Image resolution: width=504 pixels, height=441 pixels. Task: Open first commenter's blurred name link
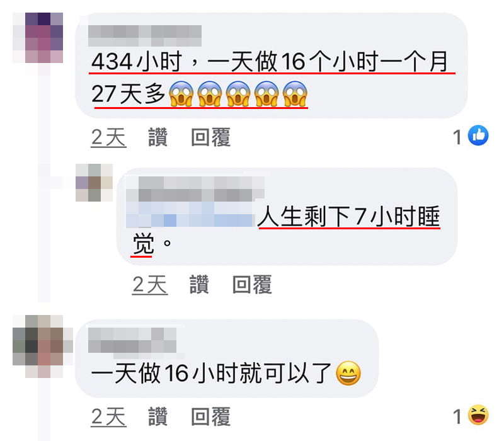(x=145, y=36)
